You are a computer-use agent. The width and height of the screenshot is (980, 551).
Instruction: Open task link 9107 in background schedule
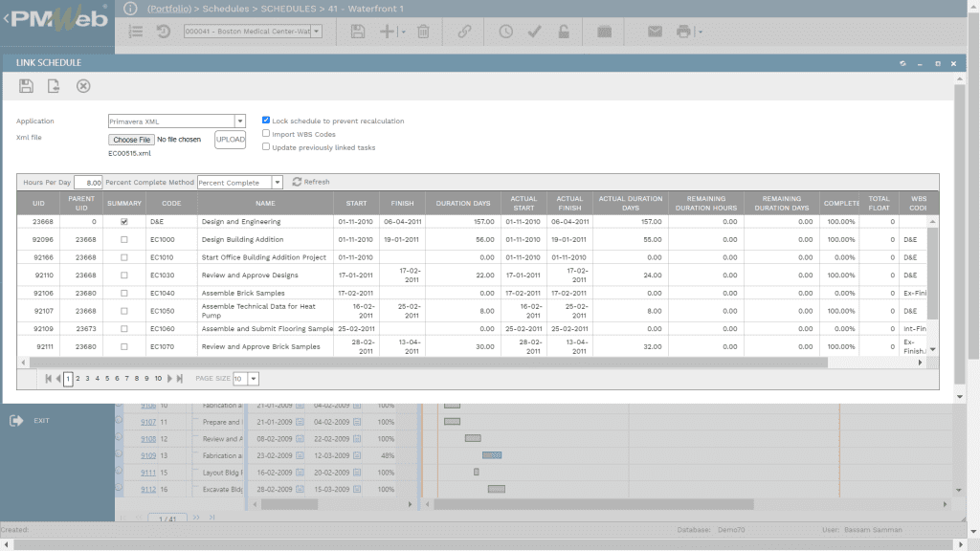(148, 422)
